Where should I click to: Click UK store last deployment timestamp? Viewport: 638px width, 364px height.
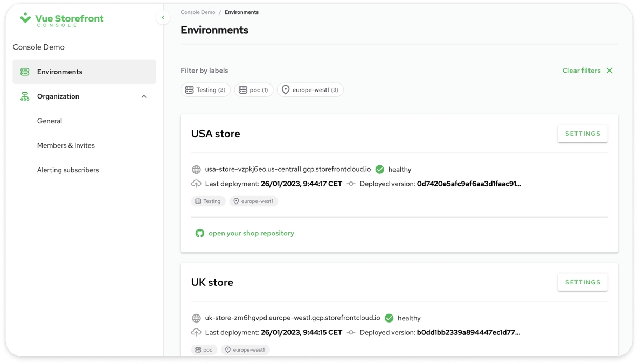pyautogui.click(x=302, y=333)
